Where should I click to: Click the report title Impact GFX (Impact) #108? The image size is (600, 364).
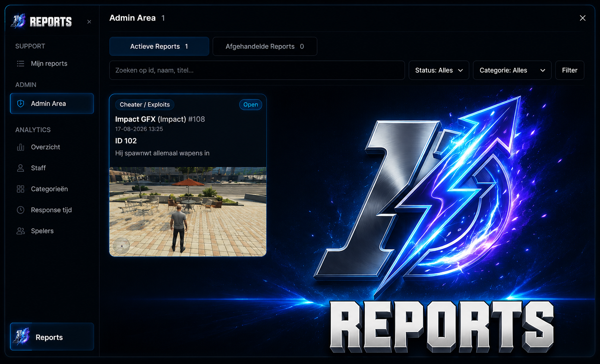pyautogui.click(x=160, y=119)
